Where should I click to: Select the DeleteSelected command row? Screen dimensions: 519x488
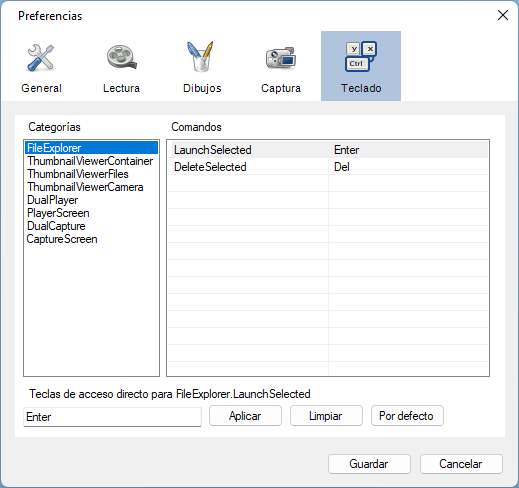(x=328, y=167)
